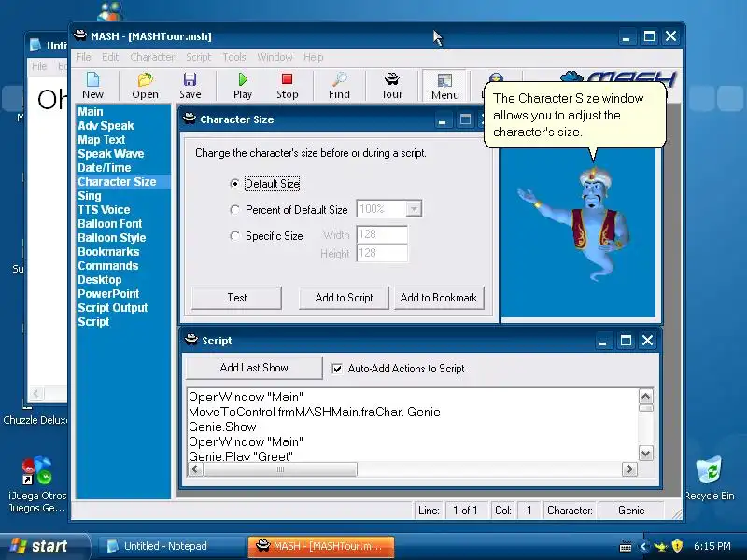This screenshot has width=747, height=560.
Task: Open the Window menu
Action: 275,57
